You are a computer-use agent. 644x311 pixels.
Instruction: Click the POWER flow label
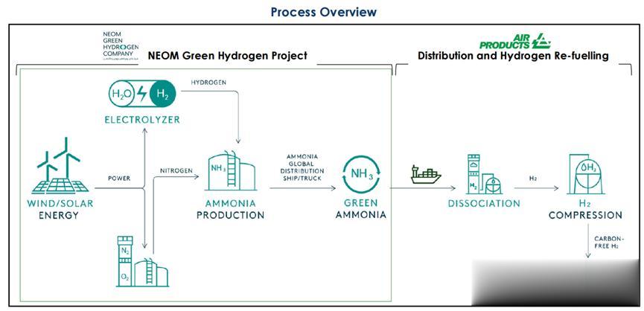click(x=119, y=179)
